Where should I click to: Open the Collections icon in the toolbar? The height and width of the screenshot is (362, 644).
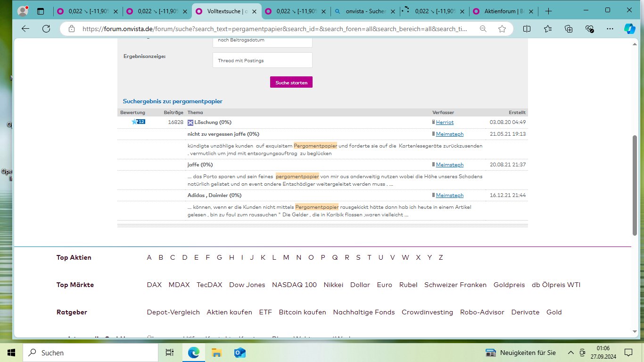pyautogui.click(x=569, y=29)
